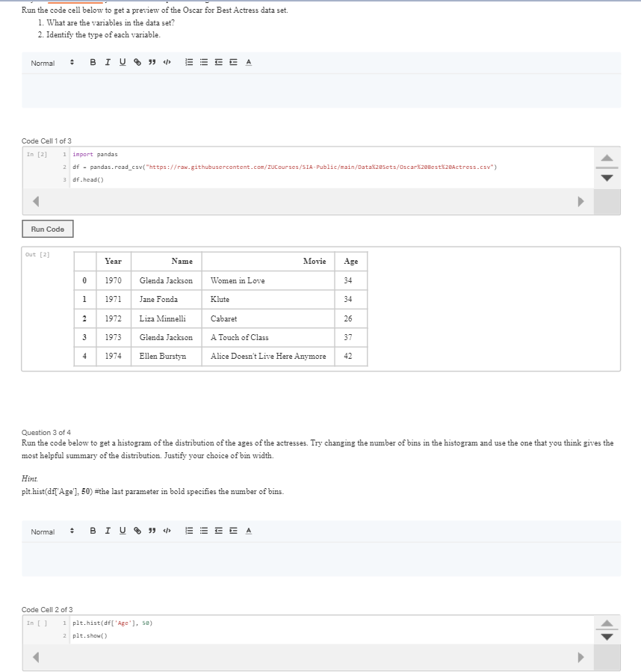641x672 pixels.
Task: Create a bulleted list in the second editor
Action: point(203,531)
